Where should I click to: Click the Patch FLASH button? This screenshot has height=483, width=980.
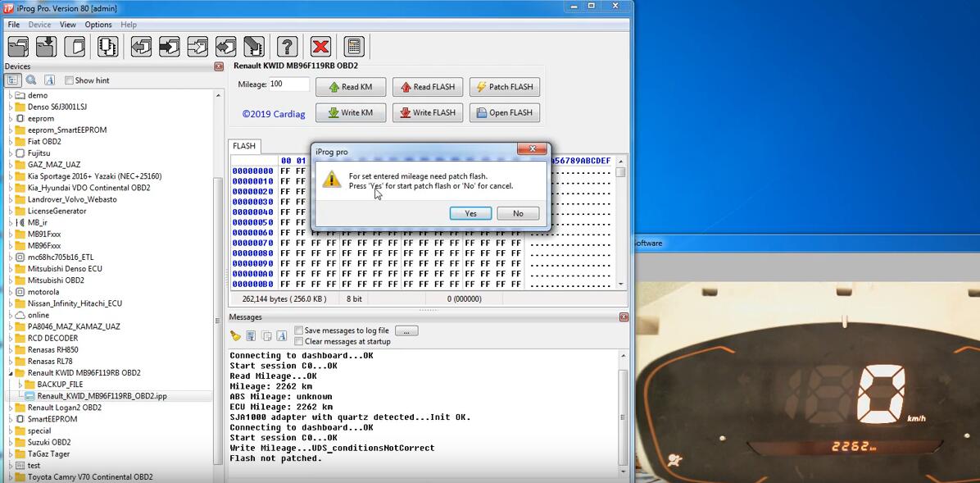click(x=505, y=87)
